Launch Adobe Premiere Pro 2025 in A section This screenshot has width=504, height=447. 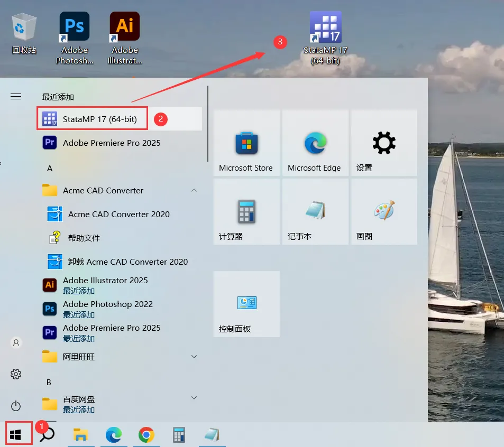(120, 333)
